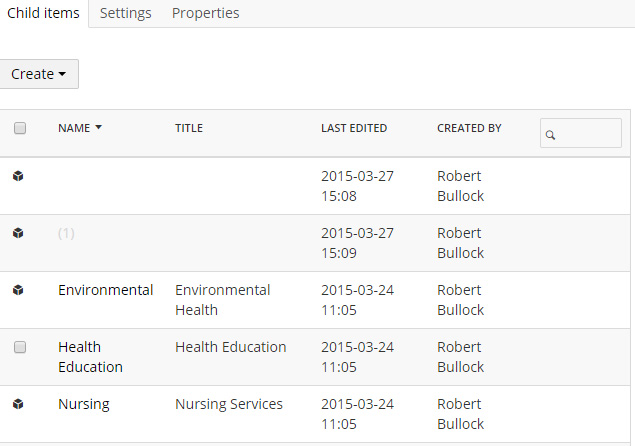635x446 pixels.
Task: Switch to the Settings tab
Action: (126, 13)
